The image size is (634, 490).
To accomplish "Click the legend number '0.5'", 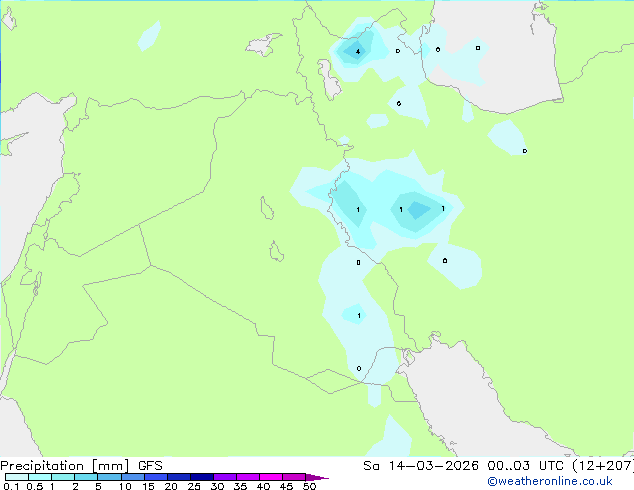I will coord(34,486).
